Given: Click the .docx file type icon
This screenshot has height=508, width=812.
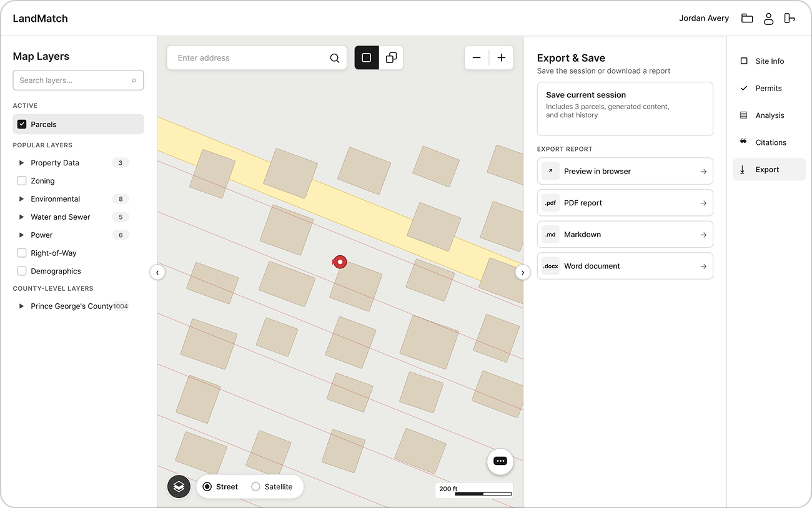Looking at the screenshot, I should [x=550, y=266].
